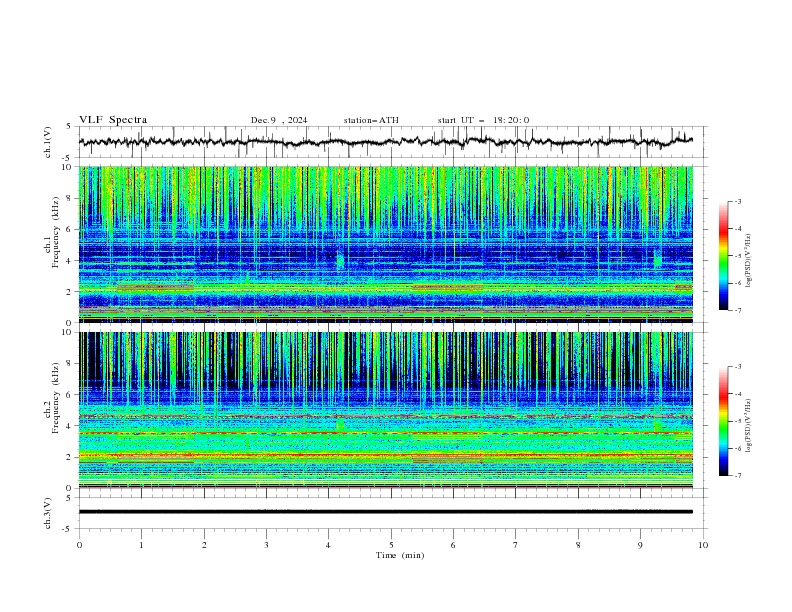
Task: Click the ch.1 spectrogram color scale bar
Action: (x=724, y=256)
